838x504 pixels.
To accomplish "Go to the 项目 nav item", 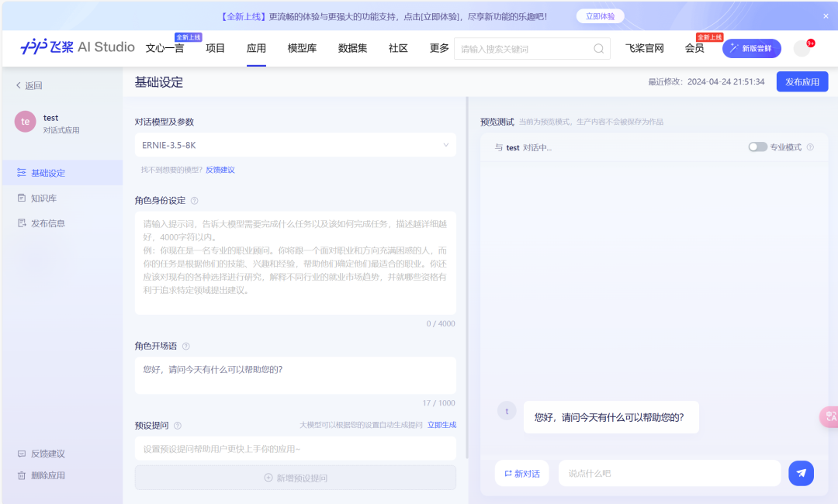I will (216, 48).
